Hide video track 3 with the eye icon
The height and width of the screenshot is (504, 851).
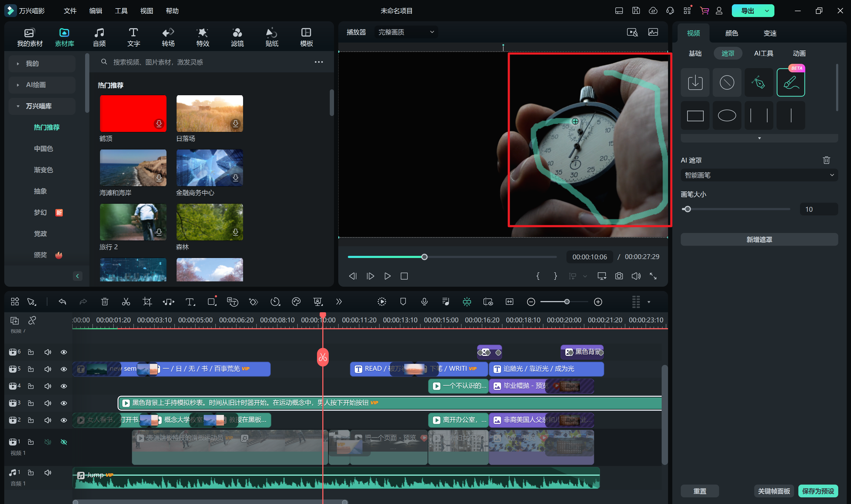(64, 403)
